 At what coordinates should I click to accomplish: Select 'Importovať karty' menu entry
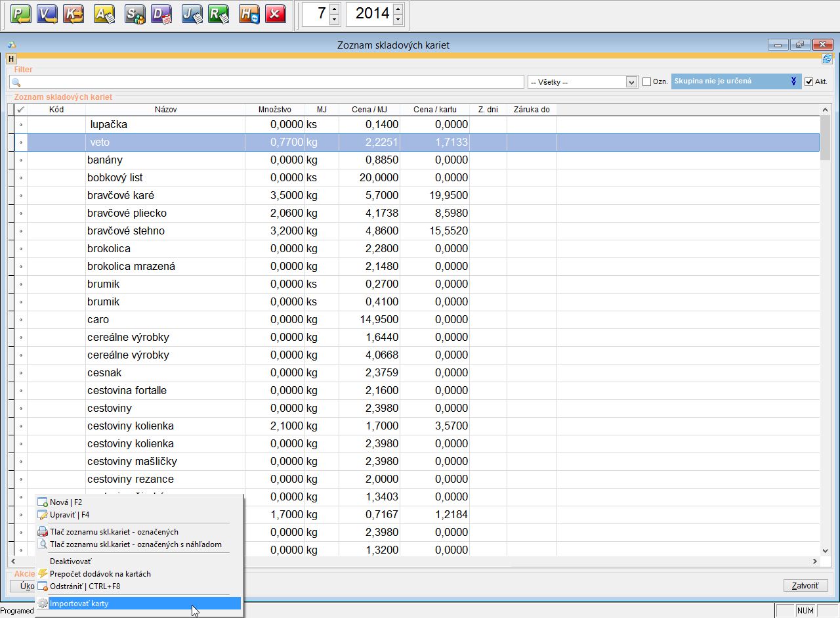pos(138,604)
